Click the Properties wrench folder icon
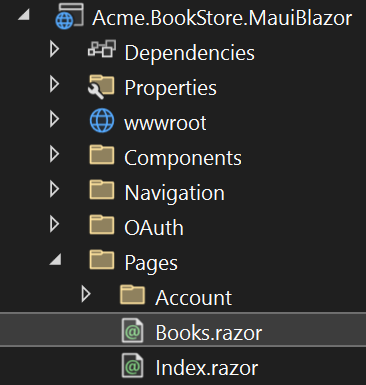The height and width of the screenshot is (385, 366). pos(101,87)
